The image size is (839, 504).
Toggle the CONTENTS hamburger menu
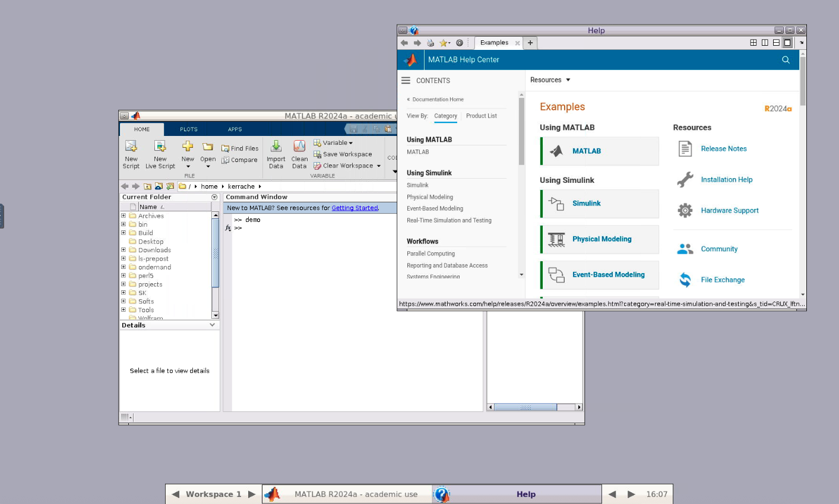point(406,81)
